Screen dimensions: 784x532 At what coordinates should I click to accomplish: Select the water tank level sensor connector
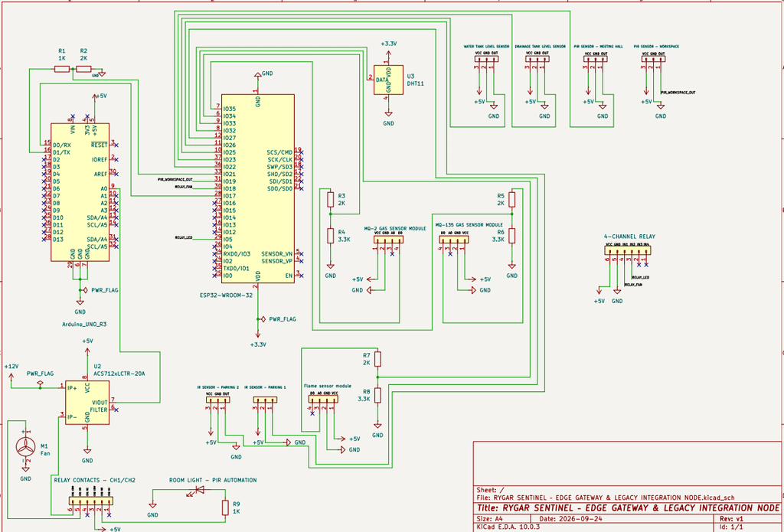[x=486, y=59]
